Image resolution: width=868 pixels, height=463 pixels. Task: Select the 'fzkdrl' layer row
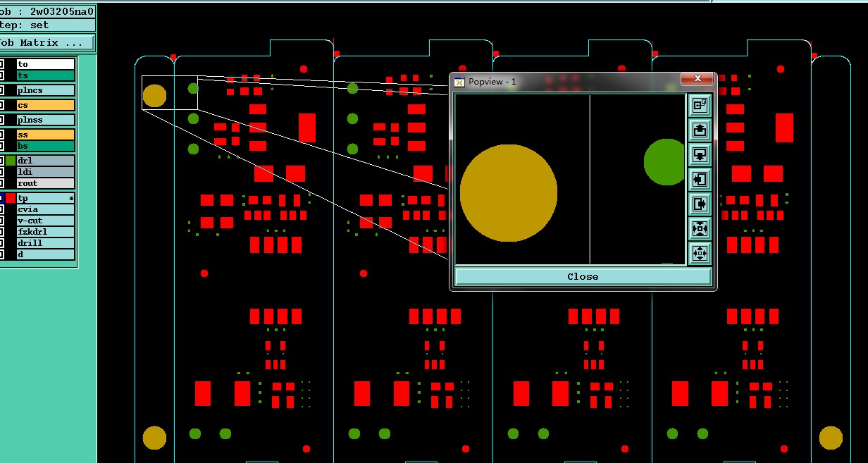point(45,232)
